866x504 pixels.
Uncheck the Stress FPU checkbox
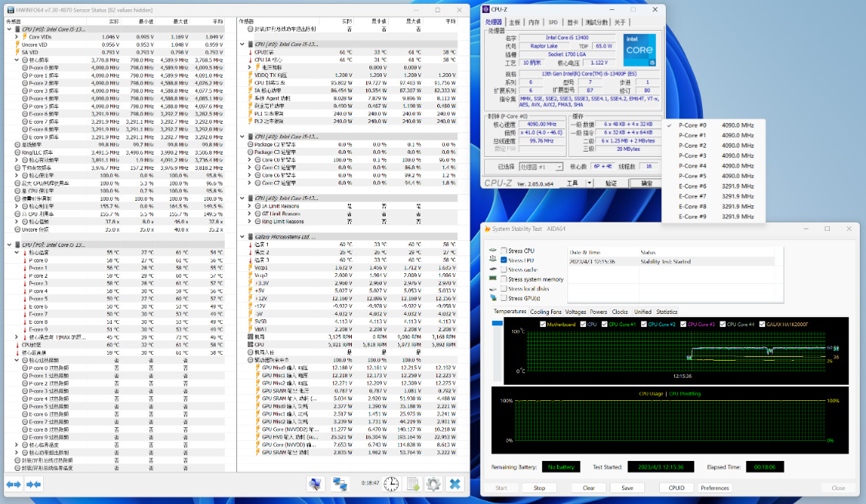click(503, 260)
